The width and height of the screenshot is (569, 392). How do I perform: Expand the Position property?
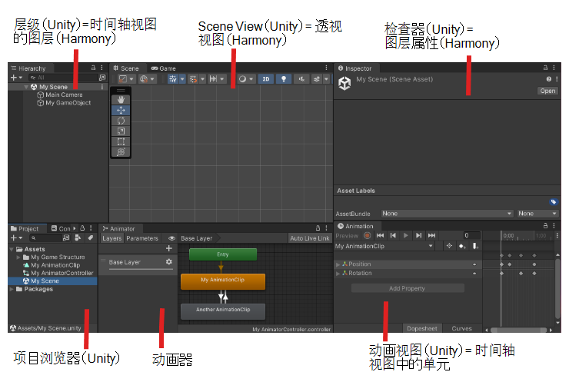[338, 264]
